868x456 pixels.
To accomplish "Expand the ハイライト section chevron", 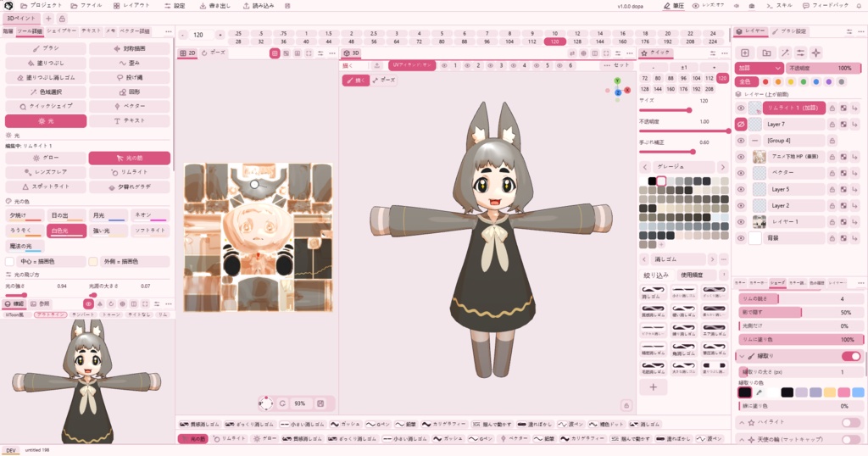I will tap(742, 422).
